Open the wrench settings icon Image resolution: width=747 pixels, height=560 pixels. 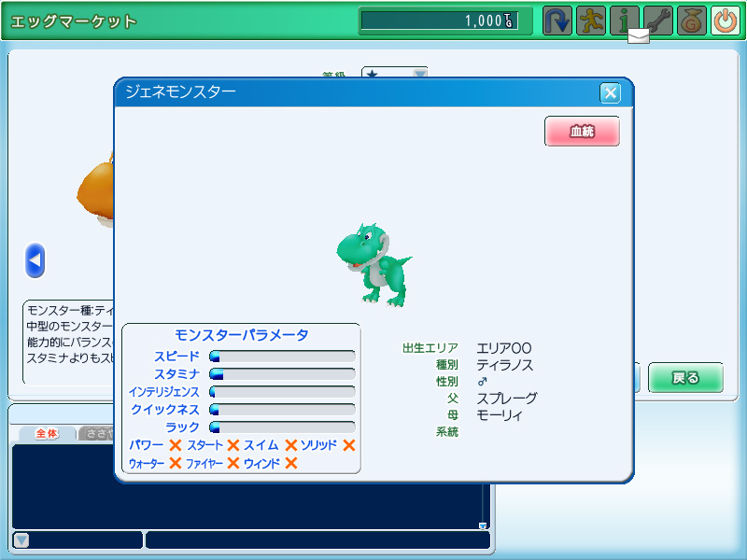pos(658,21)
